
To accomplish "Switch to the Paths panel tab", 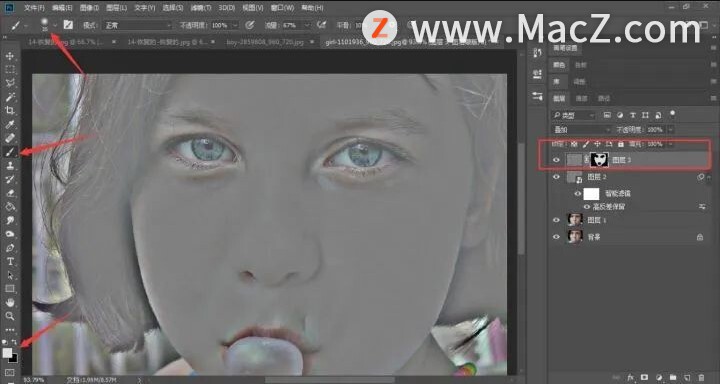I will point(604,98).
